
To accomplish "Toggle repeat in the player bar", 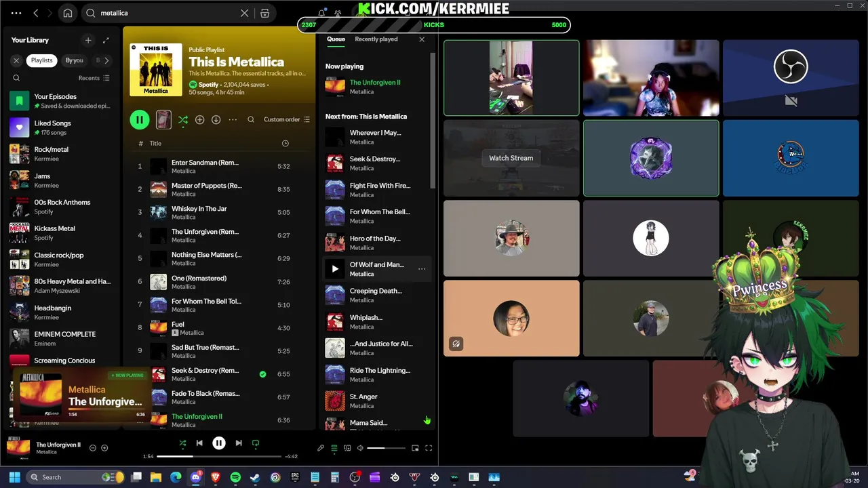I will tap(256, 443).
